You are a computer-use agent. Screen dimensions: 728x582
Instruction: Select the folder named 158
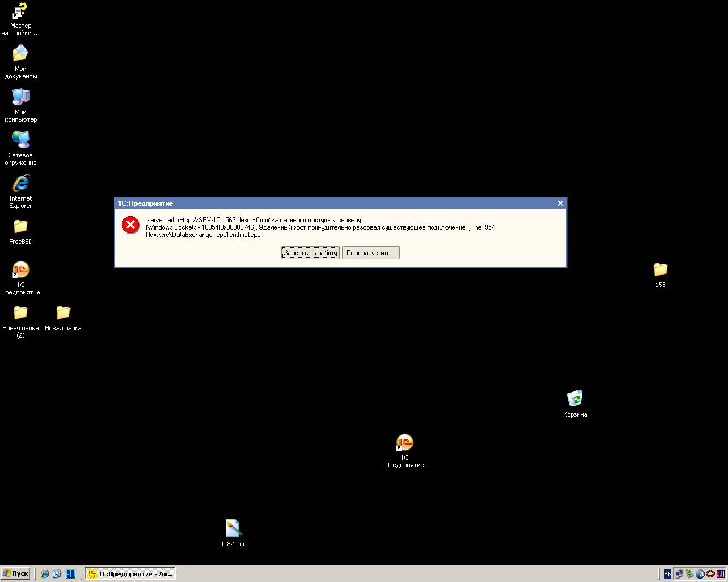660,275
